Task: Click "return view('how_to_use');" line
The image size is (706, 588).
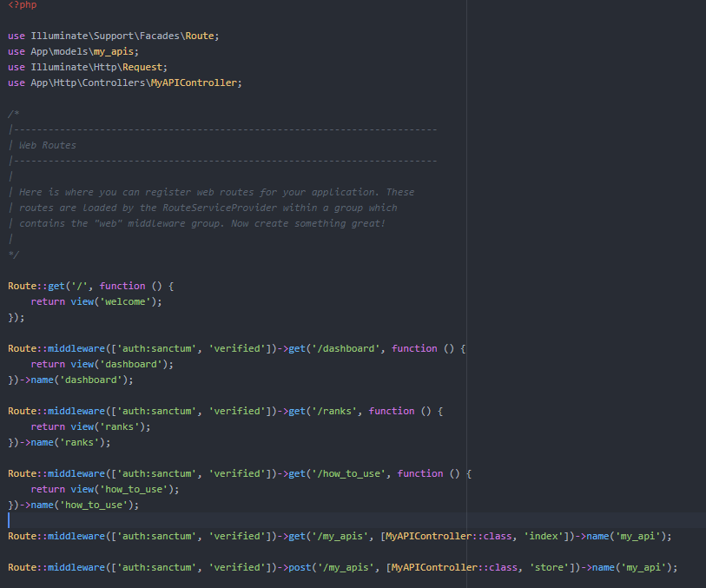Action: (105, 489)
